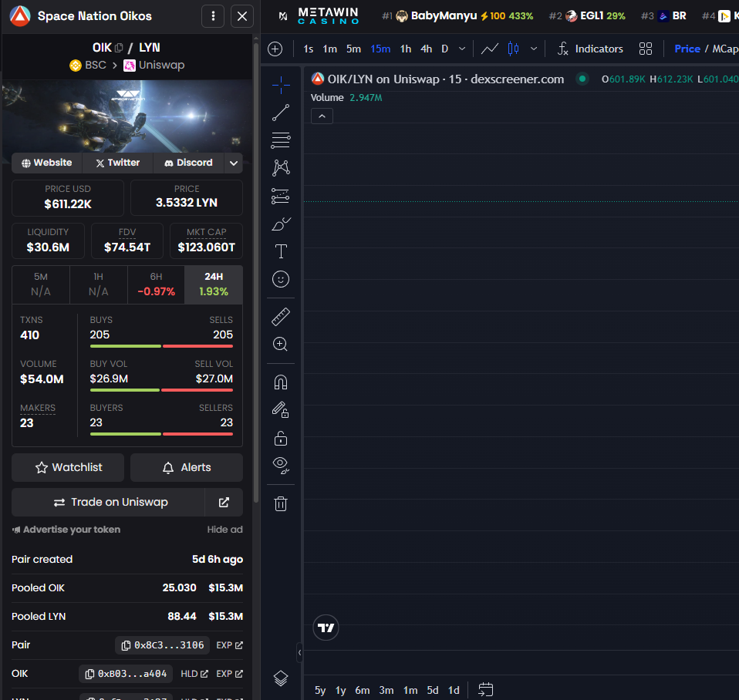Click Trade on Uniswap button

[x=109, y=502]
